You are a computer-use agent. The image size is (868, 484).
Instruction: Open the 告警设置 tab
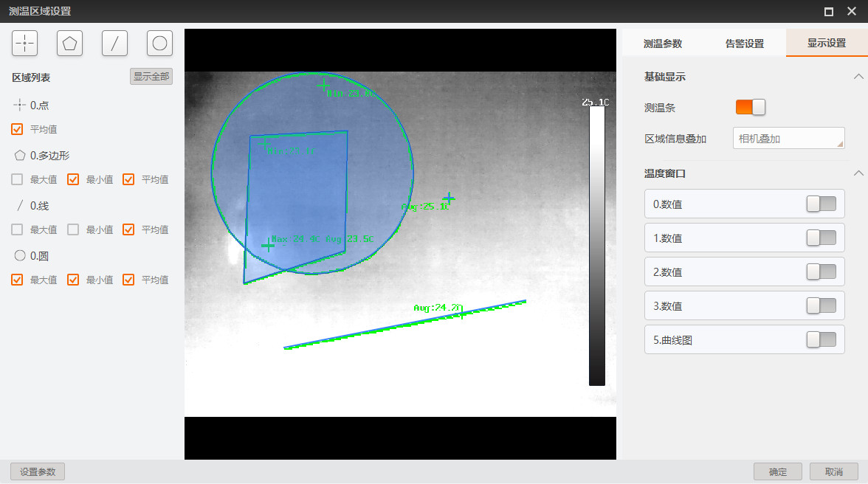(745, 44)
